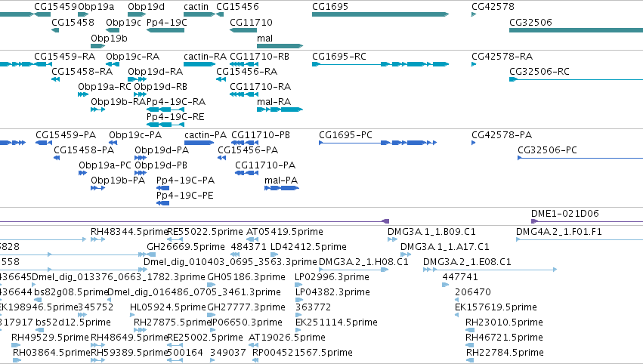
Task: Select transcript label Obp19d-RB
Action: point(161,86)
